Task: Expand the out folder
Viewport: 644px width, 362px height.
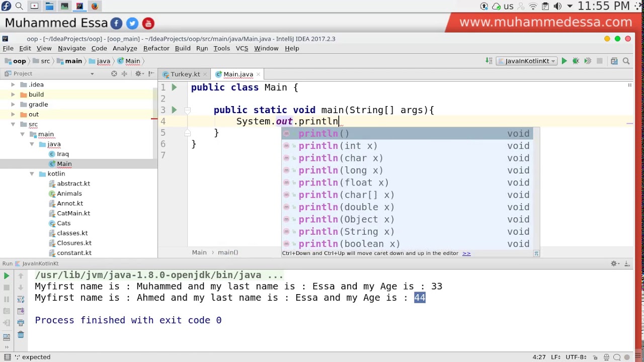Action: pyautogui.click(x=13, y=115)
